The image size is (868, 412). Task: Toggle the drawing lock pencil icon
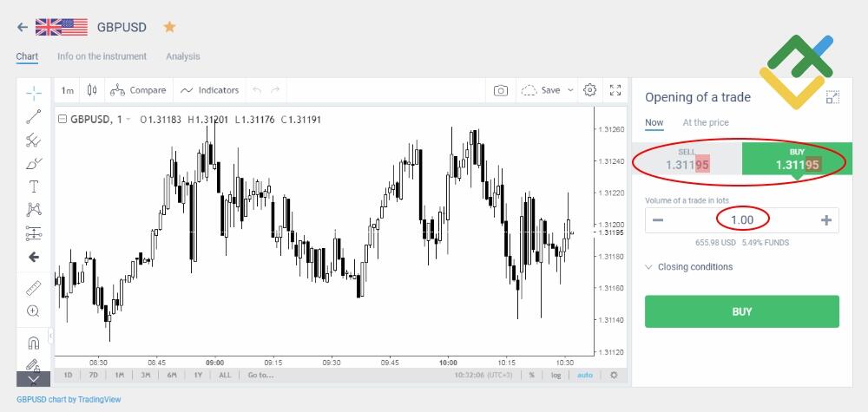(x=34, y=365)
